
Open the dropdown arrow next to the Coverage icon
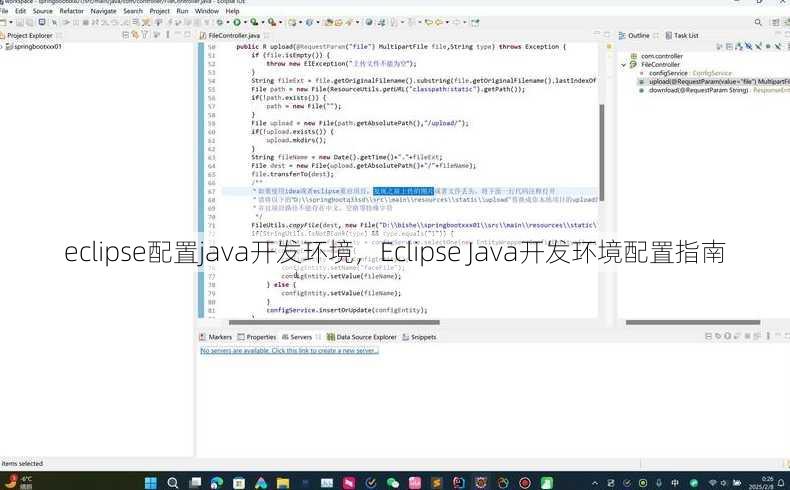pyautogui.click(x=262, y=23)
